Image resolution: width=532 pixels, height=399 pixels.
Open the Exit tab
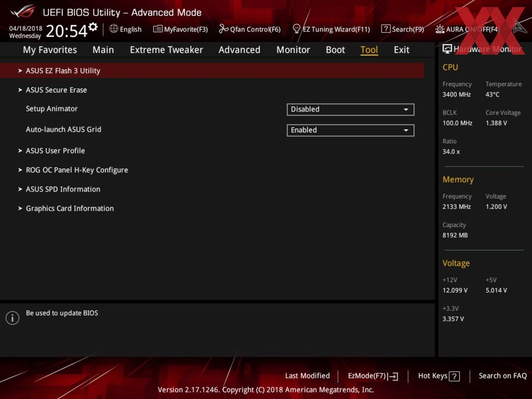401,50
